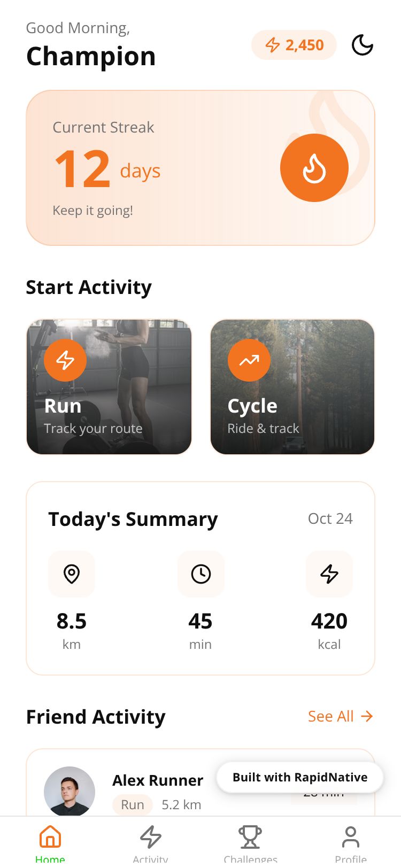This screenshot has height=868, width=401.
Task: Open the See All friend activity link
Action: coord(331,716)
